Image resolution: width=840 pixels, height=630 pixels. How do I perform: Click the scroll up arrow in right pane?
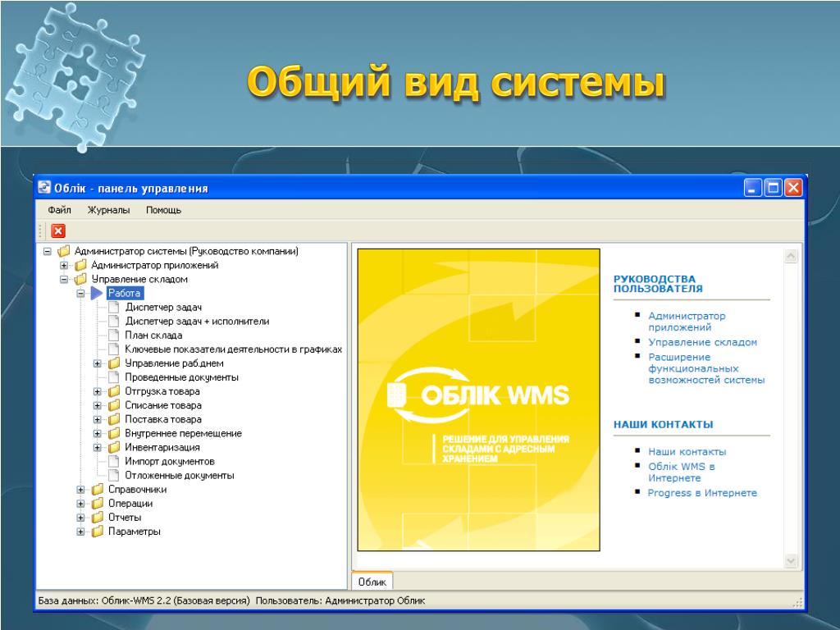pos(791,256)
